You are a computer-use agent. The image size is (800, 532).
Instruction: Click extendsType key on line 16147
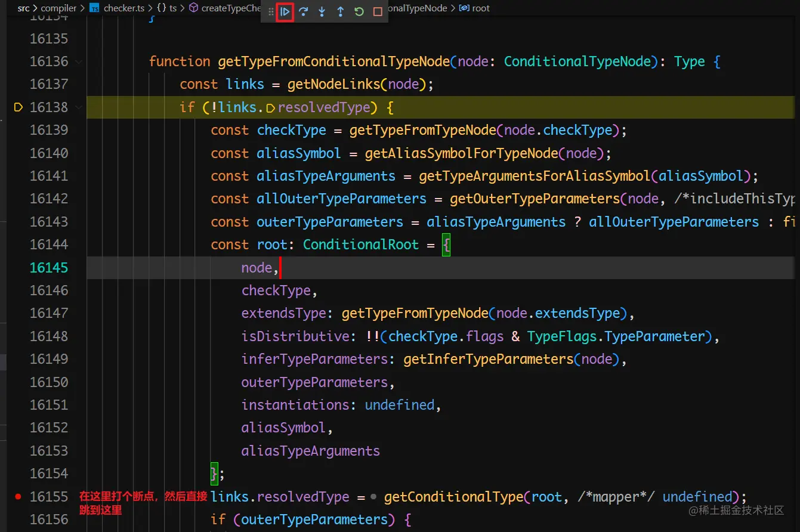click(284, 313)
